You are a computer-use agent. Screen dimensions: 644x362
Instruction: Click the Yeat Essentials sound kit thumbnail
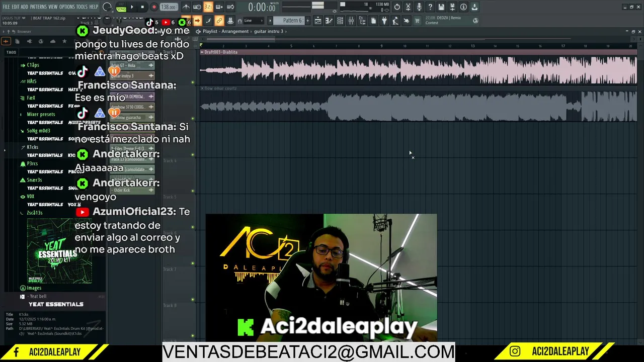click(x=59, y=251)
